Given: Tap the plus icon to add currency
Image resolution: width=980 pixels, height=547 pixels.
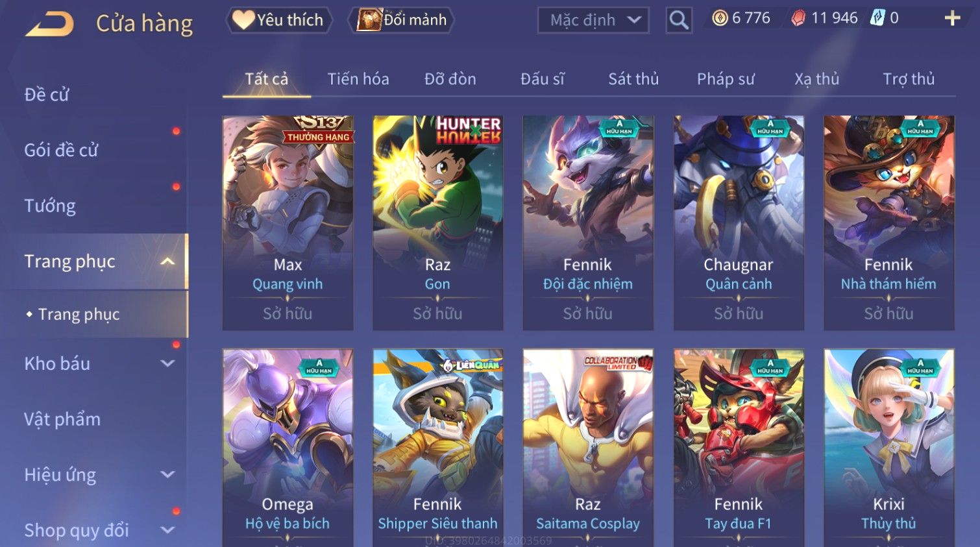Looking at the screenshot, I should pos(952,18).
